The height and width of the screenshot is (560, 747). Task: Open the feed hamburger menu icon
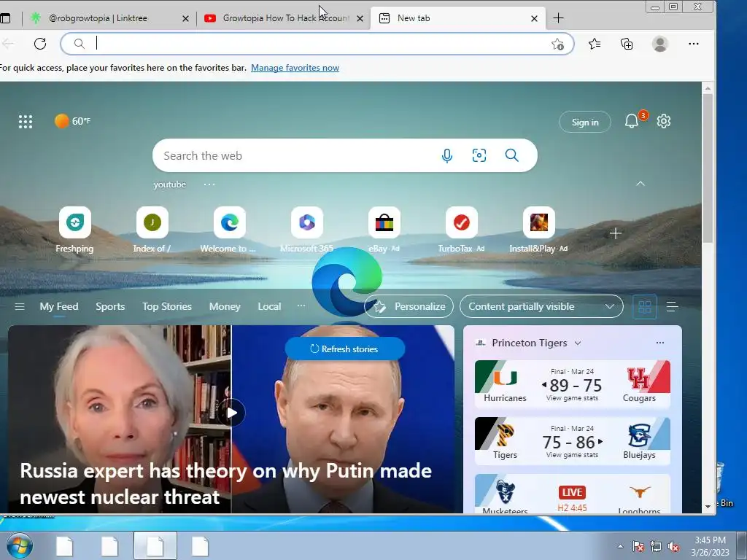click(20, 307)
